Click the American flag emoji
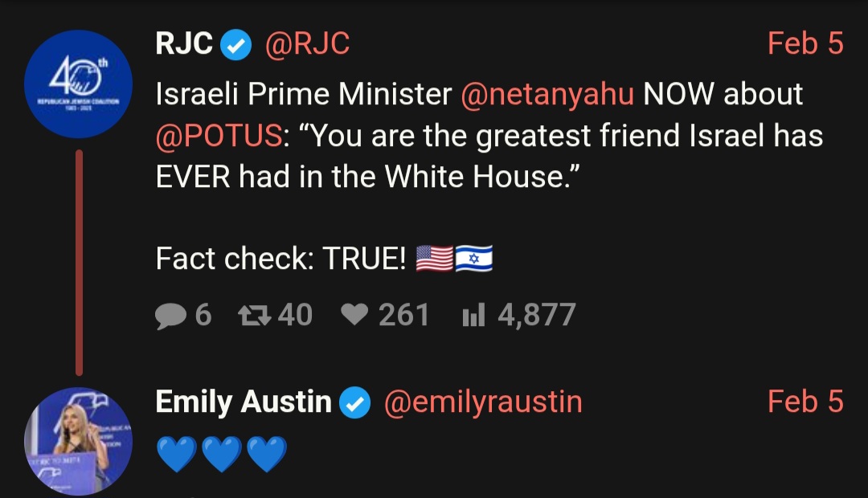868x498 pixels. click(434, 259)
